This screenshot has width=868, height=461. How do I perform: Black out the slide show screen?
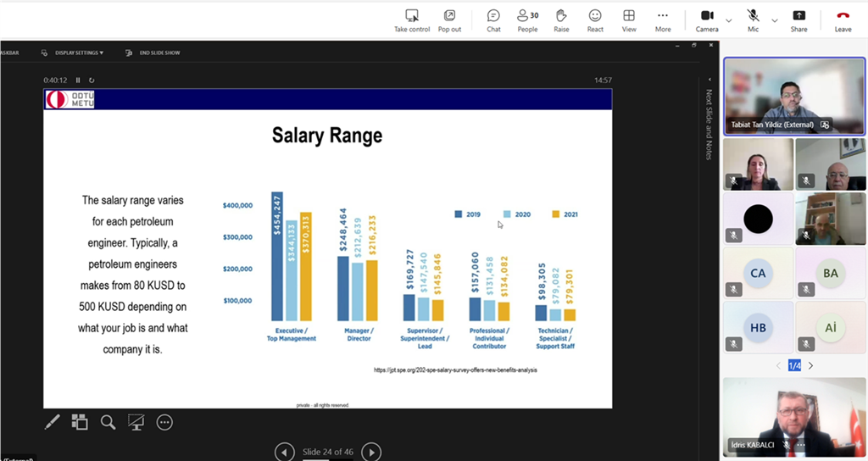[136, 422]
